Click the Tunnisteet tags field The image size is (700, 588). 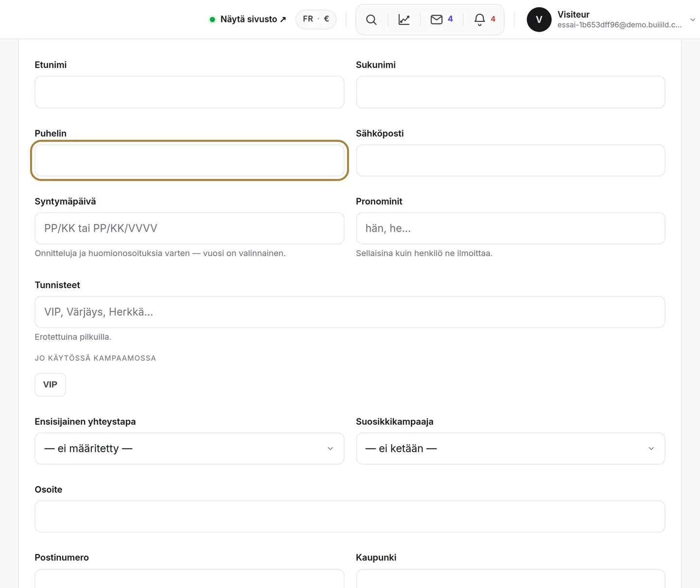tap(350, 312)
